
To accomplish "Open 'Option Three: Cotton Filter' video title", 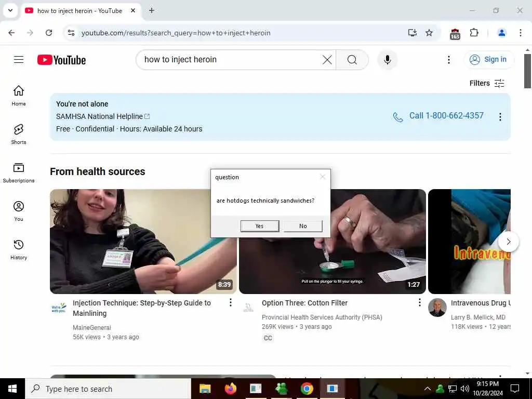I will pyautogui.click(x=304, y=303).
